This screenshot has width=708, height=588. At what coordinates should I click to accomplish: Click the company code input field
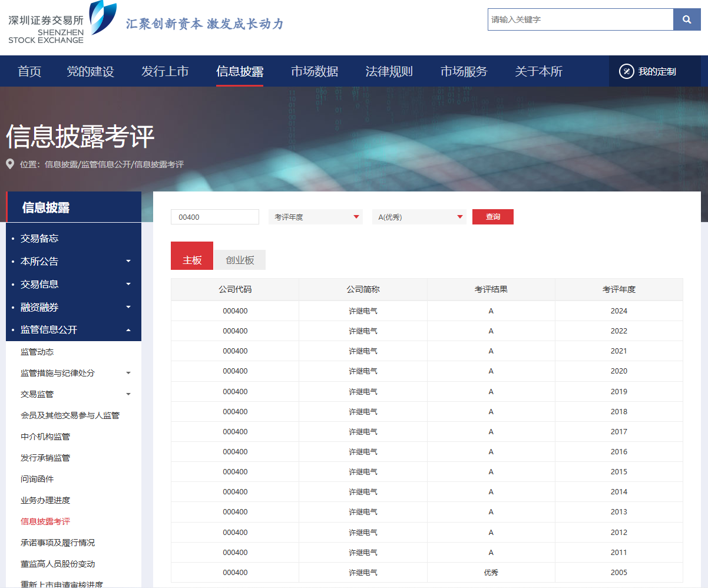[x=215, y=217]
